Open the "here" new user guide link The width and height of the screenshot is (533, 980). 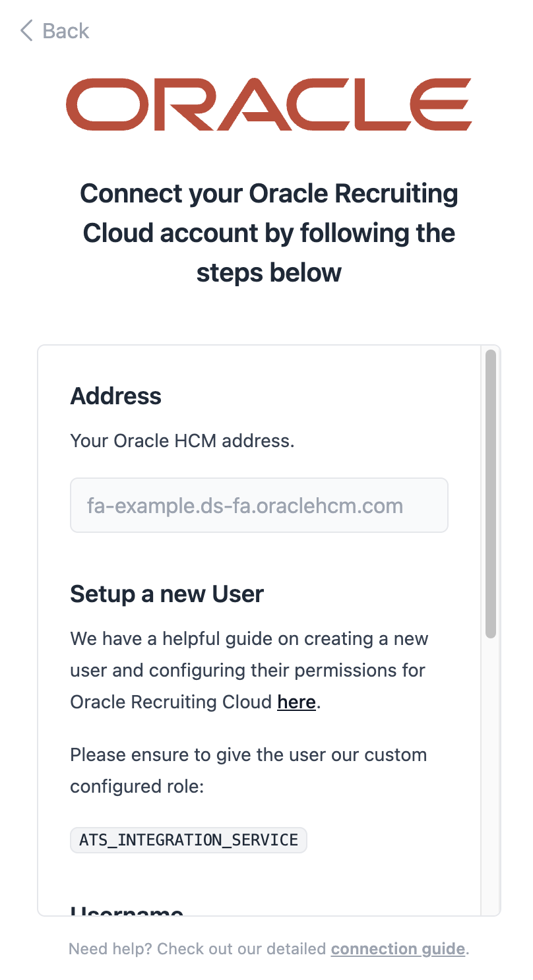click(296, 702)
